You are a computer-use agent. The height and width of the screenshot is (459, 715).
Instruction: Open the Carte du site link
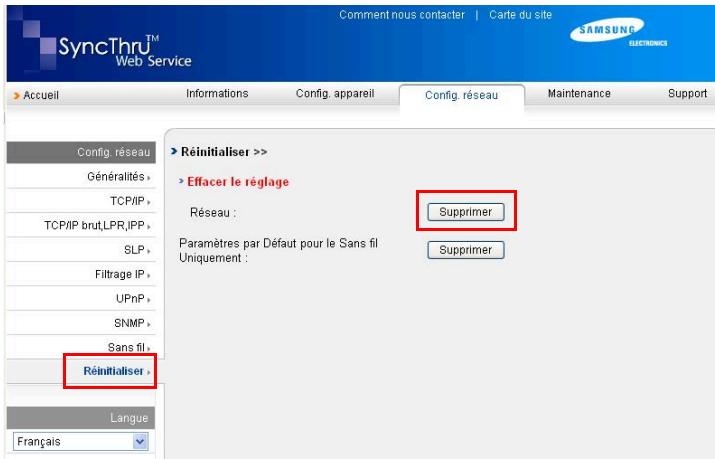point(520,15)
